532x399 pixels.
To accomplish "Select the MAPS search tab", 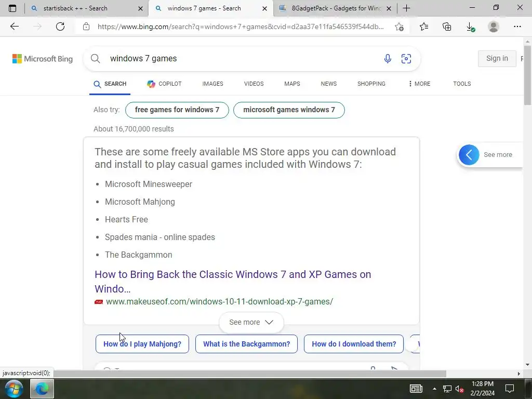I will [292, 84].
